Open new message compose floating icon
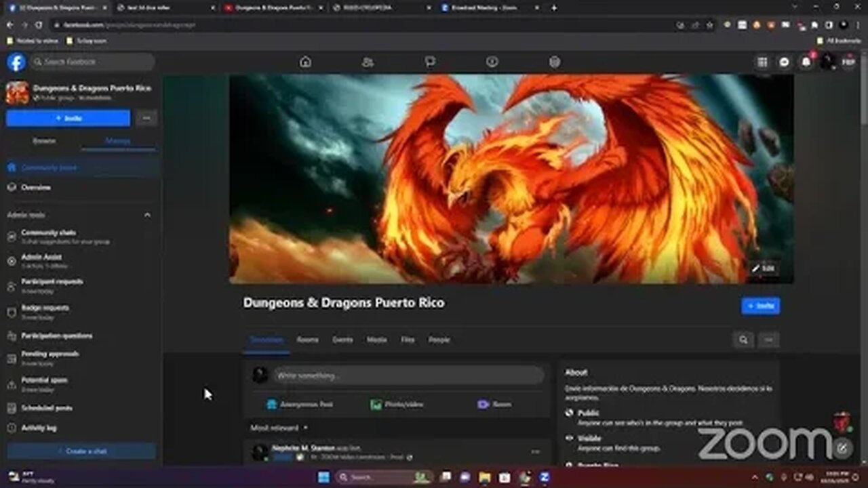Screen dimensions: 868x488 click(842, 447)
